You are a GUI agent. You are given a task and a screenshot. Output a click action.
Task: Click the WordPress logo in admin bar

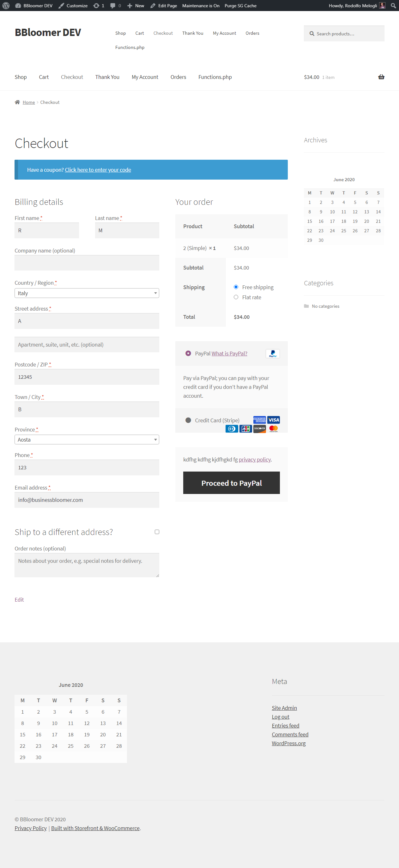(x=6, y=6)
